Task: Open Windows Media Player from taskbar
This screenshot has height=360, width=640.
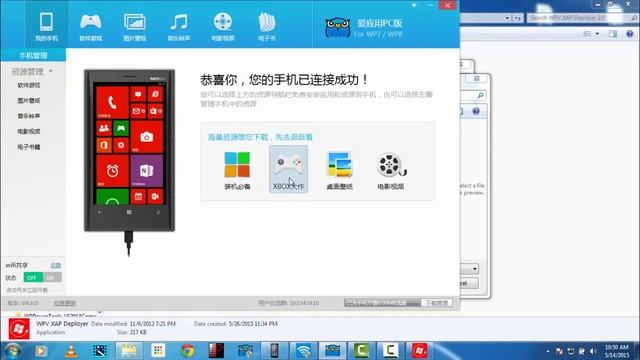Action: coord(41,351)
